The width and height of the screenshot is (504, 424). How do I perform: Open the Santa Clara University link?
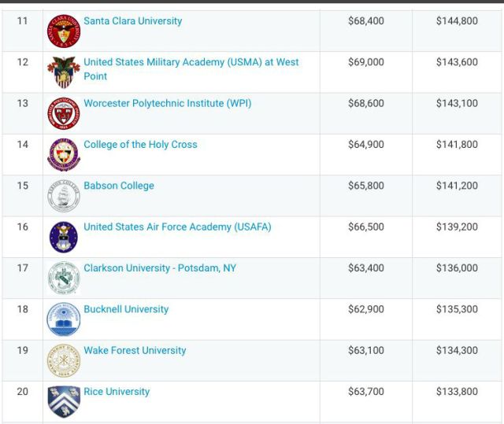[133, 21]
